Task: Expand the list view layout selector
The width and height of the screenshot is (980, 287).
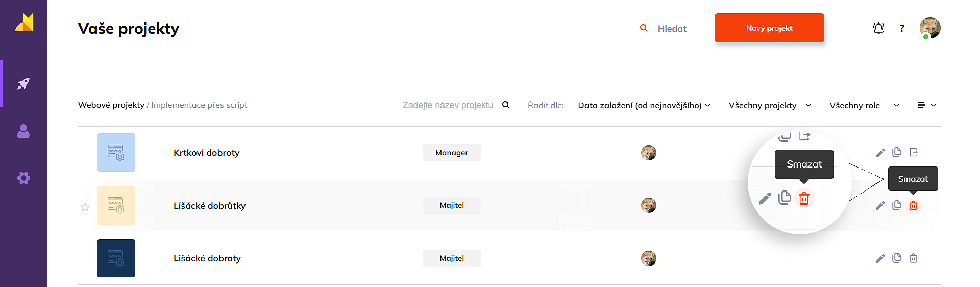Action: click(x=926, y=105)
